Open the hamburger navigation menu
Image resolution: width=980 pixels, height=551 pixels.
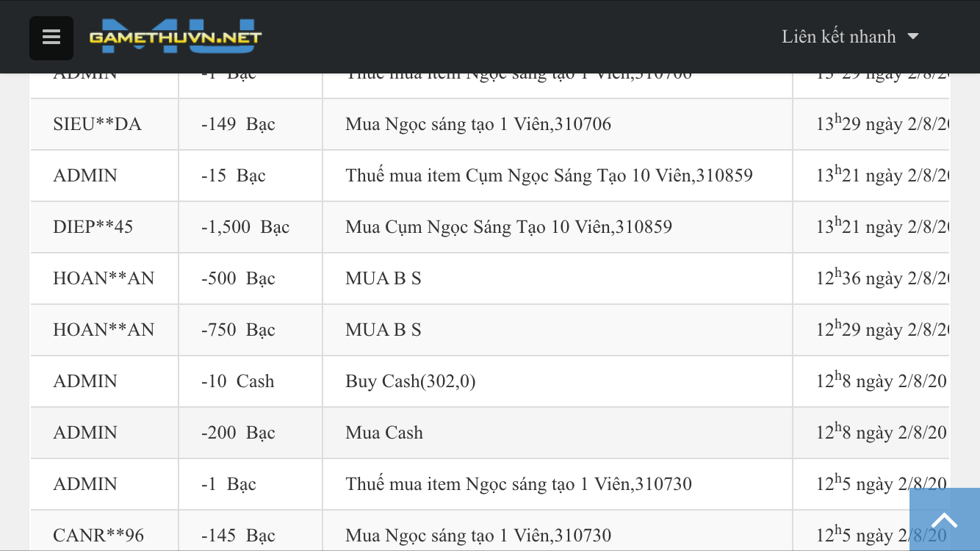51,37
